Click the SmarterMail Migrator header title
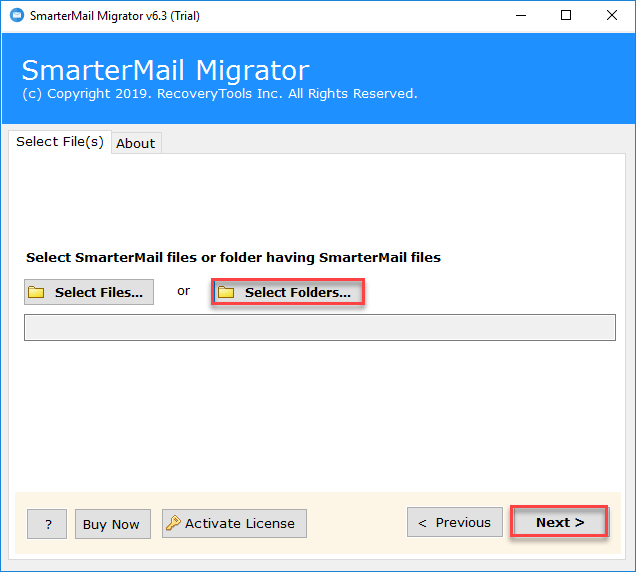This screenshot has width=636, height=572. [165, 71]
